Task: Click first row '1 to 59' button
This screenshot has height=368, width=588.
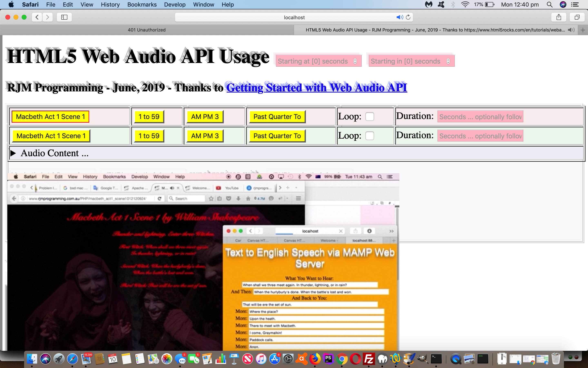Action: [x=149, y=117]
